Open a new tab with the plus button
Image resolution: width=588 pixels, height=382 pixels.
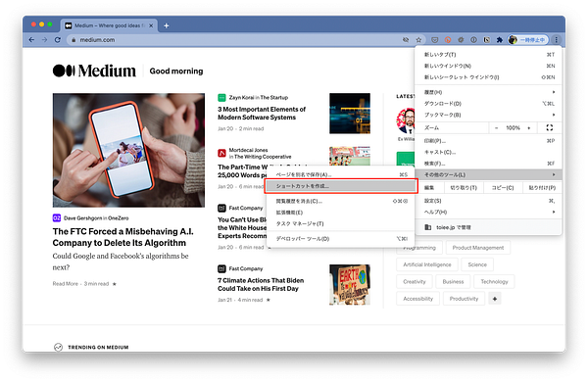coord(167,25)
